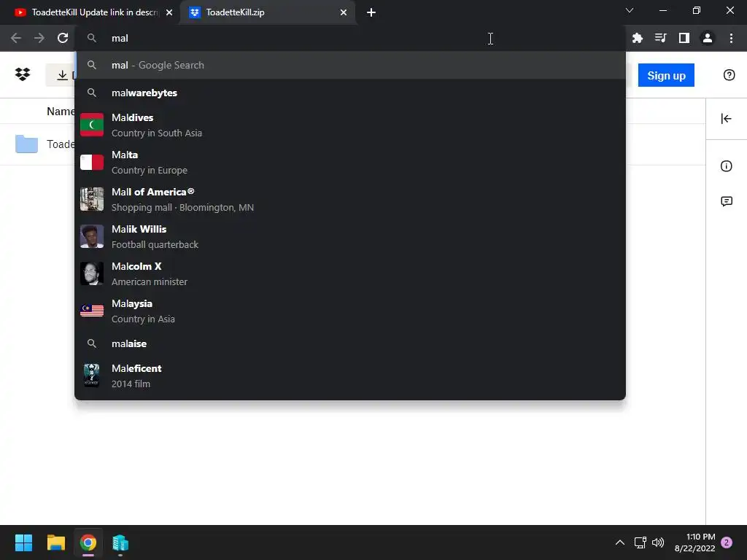This screenshot has height=560, width=747.
Task: Click the address bar containing 'mal'
Action: (x=350, y=38)
